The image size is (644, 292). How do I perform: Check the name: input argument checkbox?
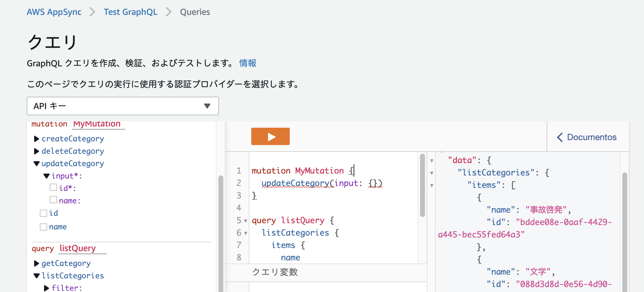tap(53, 200)
